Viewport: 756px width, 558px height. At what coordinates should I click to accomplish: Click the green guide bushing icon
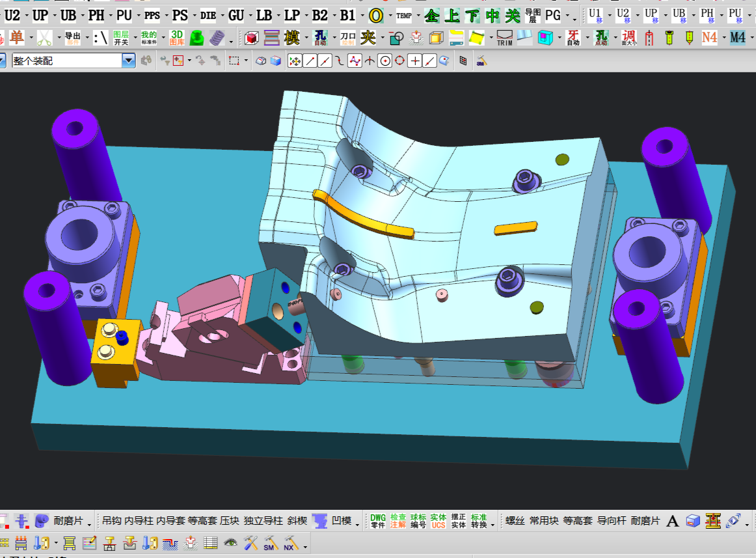[196, 37]
